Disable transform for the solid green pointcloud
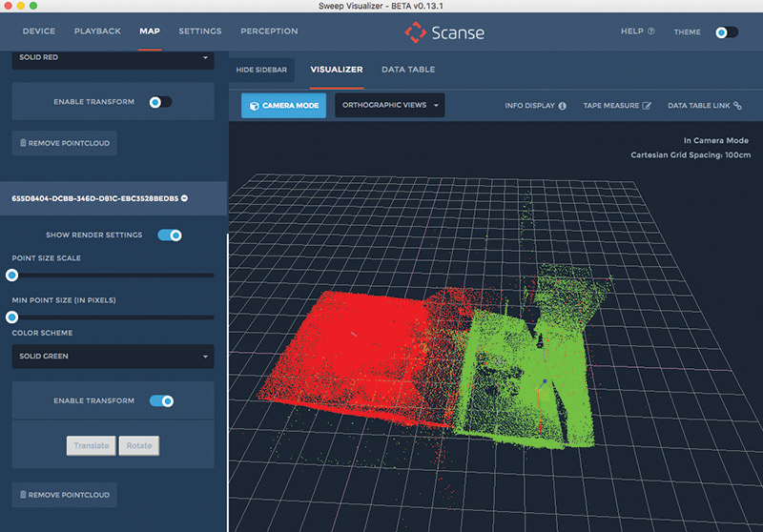The height and width of the screenshot is (532, 763). 162,401
